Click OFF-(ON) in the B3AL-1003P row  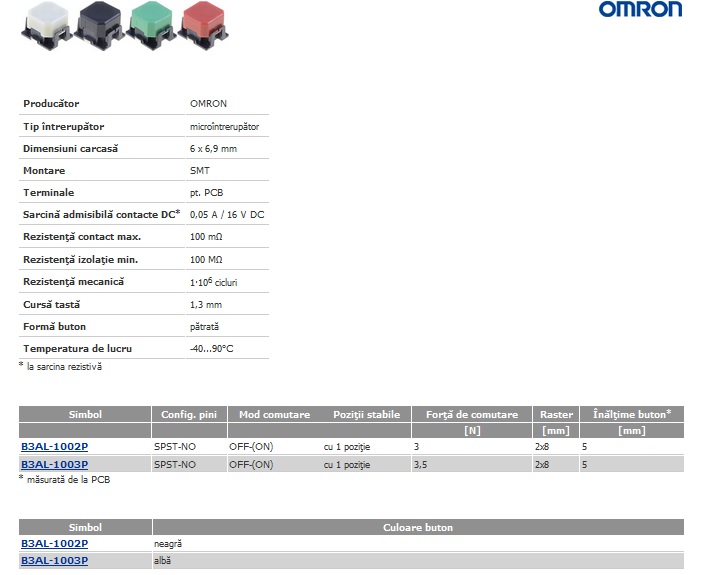click(x=251, y=464)
